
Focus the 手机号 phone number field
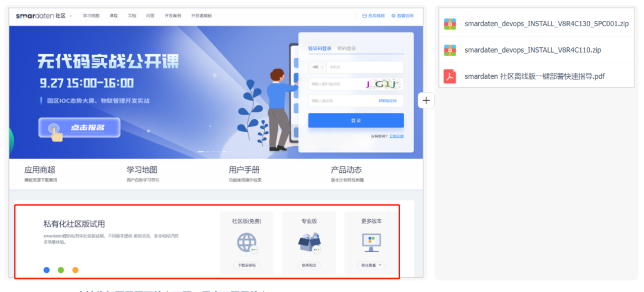(x=365, y=67)
